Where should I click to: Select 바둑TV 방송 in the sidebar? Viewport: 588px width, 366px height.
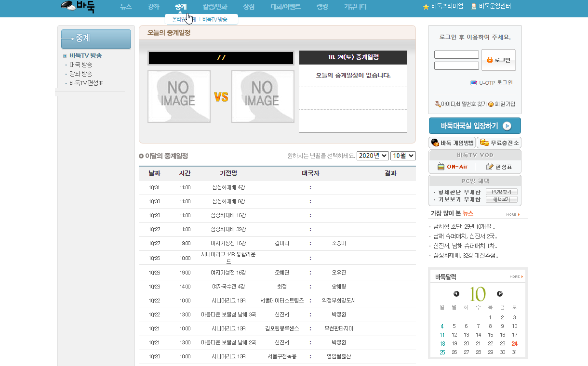(85, 55)
